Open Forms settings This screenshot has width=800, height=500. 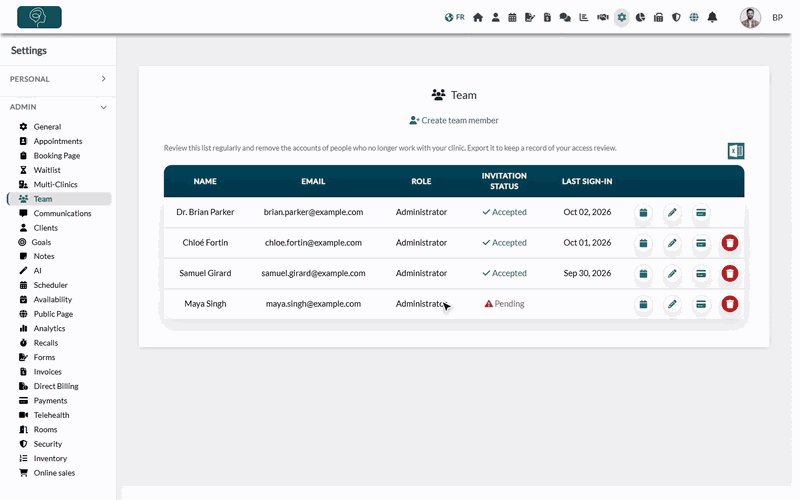pyautogui.click(x=44, y=358)
